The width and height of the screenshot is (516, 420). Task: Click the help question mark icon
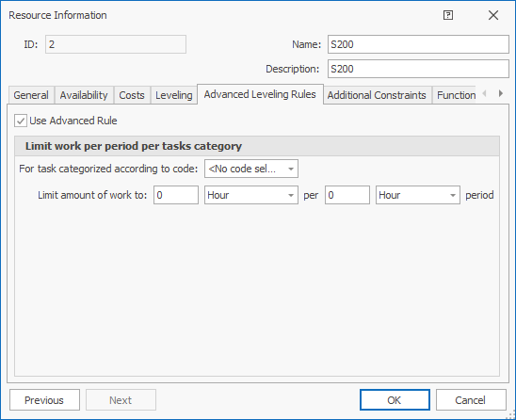pyautogui.click(x=448, y=15)
